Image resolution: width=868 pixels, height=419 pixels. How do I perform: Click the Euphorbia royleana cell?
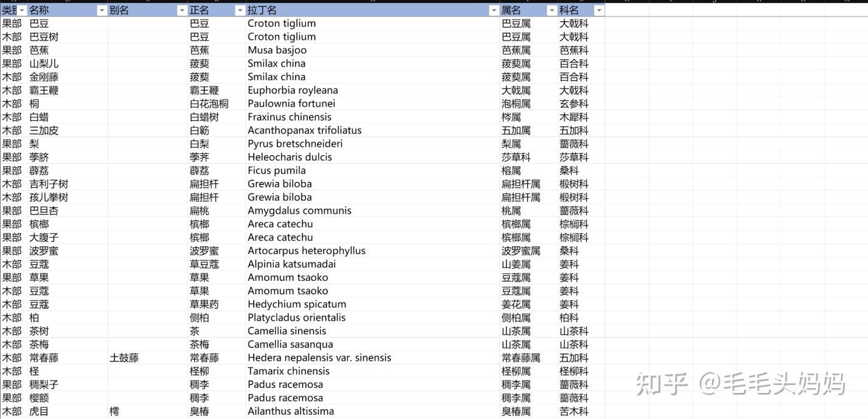click(x=373, y=90)
